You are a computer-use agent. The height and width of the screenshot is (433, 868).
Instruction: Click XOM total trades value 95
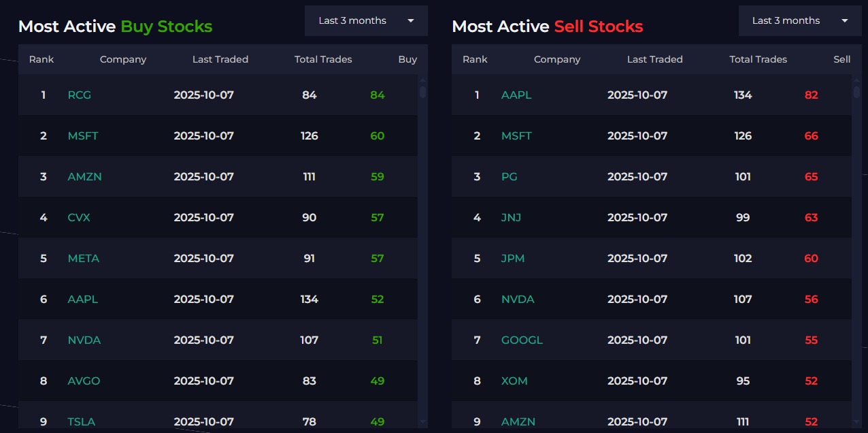[x=743, y=381]
